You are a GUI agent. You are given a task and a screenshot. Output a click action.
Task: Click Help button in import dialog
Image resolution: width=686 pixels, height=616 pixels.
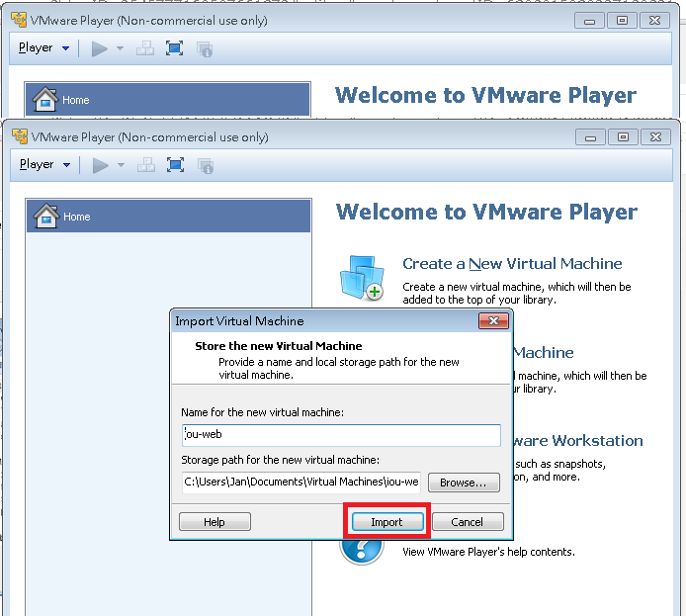click(x=214, y=521)
